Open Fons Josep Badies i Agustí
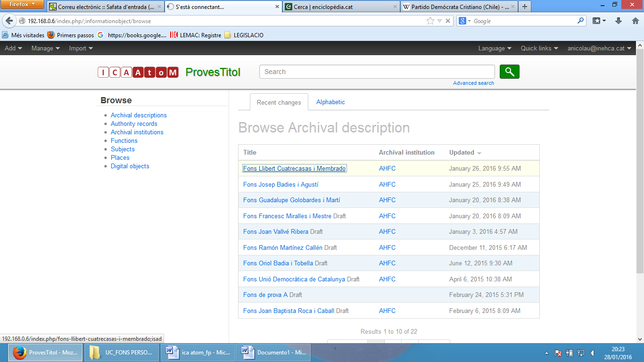Image resolution: width=644 pixels, height=362 pixels. (x=281, y=184)
